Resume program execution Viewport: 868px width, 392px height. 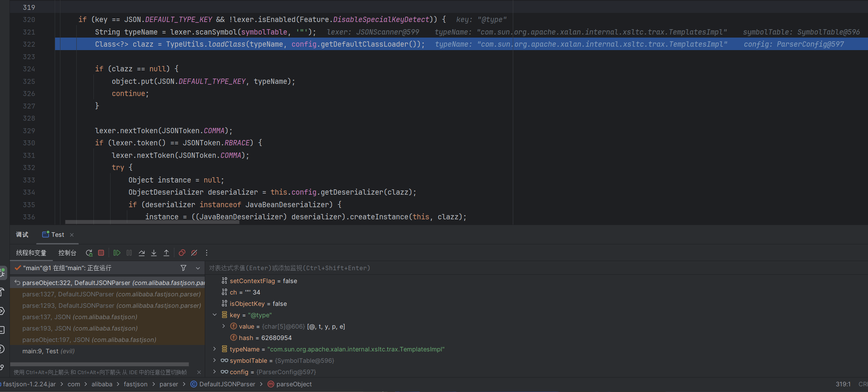coord(117,253)
